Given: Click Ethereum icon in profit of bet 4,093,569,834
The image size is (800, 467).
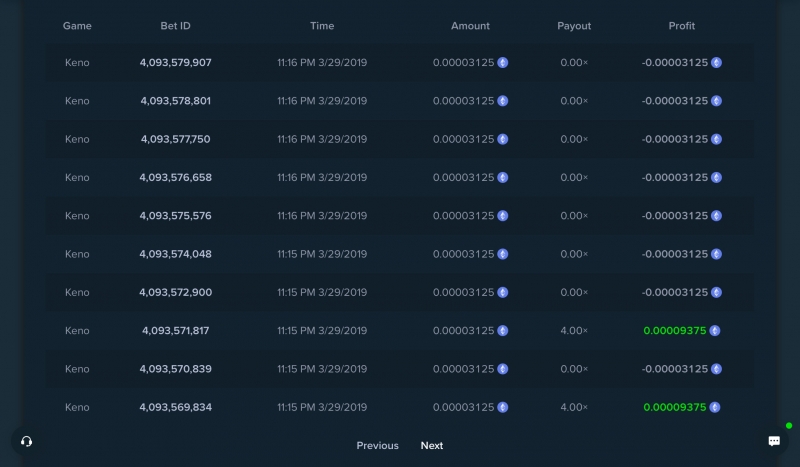Looking at the screenshot, I should [715, 407].
